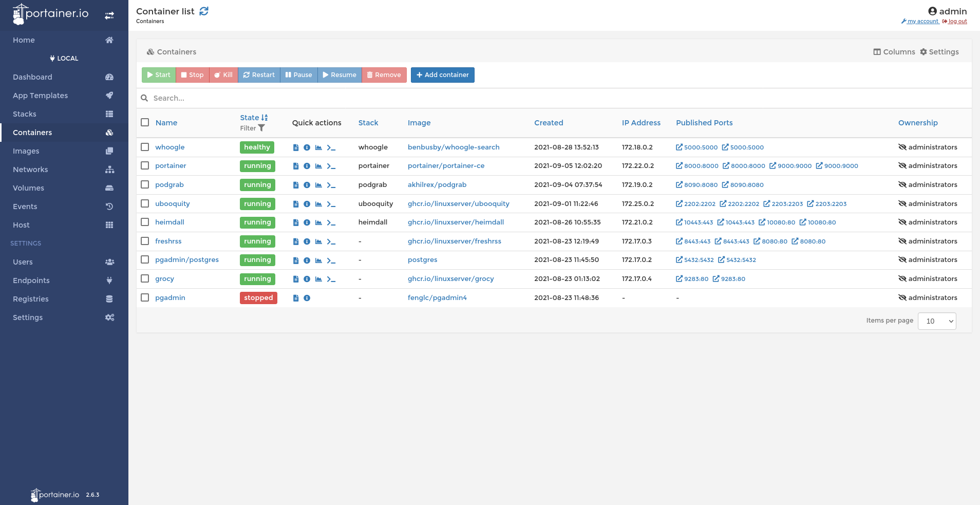This screenshot has width=980, height=505.
Task: Open the table Settings menu
Action: click(x=939, y=52)
